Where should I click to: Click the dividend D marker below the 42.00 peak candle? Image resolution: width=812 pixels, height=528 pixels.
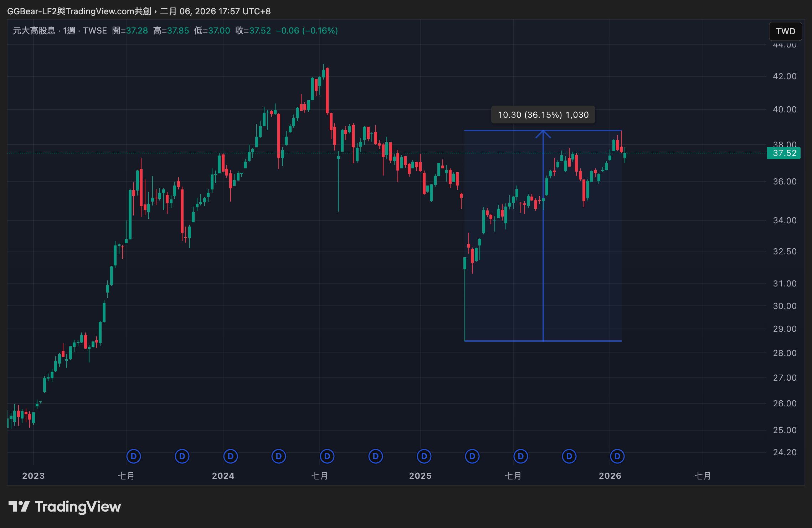(327, 456)
